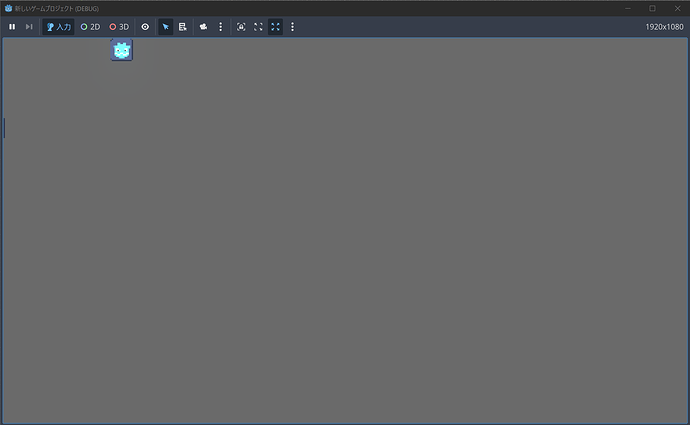Switch to 2D selection mode
The image size is (690, 425).
[90, 26]
